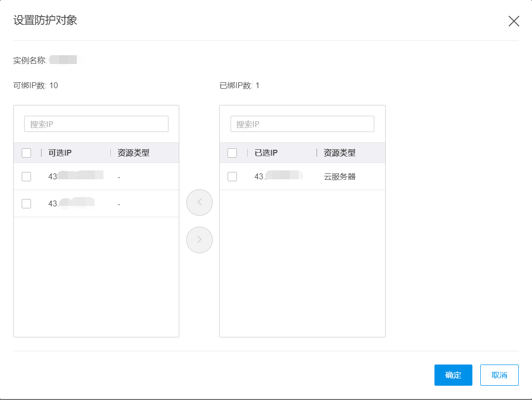Focus the left 搜索IP search field

click(x=96, y=124)
